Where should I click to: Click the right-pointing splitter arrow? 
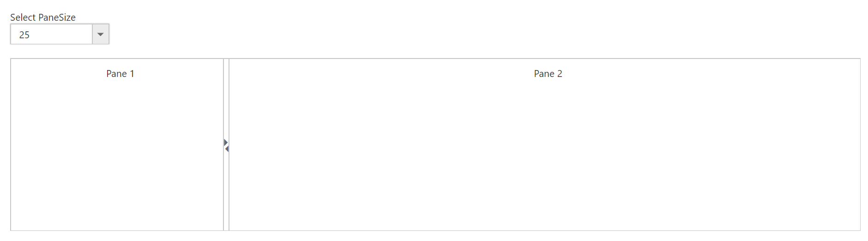[226, 142]
